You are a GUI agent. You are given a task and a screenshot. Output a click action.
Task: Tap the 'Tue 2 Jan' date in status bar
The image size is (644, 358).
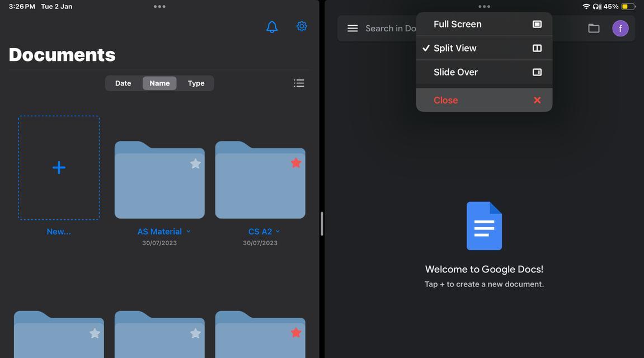pos(57,7)
